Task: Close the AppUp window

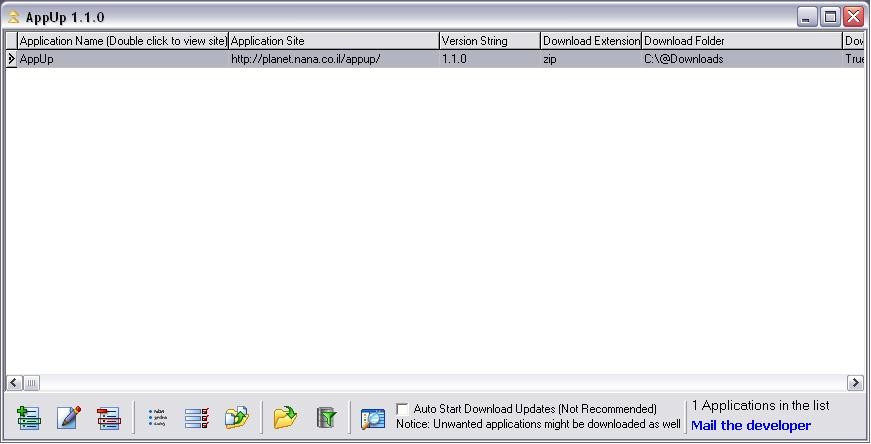Action: tap(853, 17)
